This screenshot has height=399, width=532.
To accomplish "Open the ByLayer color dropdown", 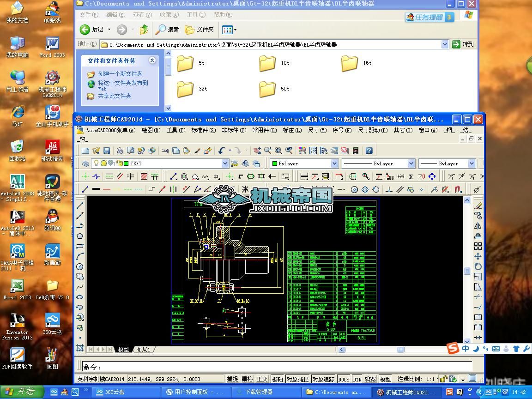I will click(x=334, y=163).
